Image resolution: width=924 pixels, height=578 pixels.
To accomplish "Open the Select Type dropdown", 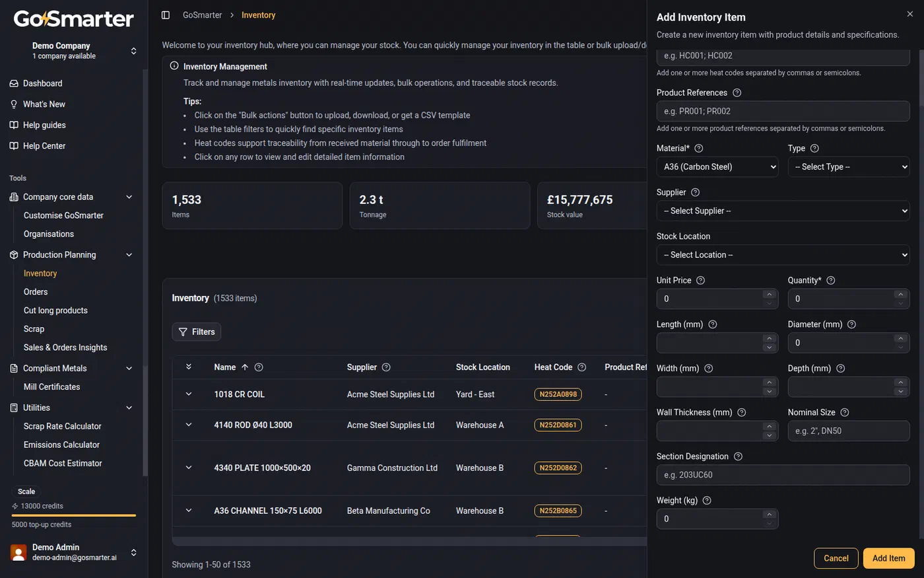I will coord(849,167).
